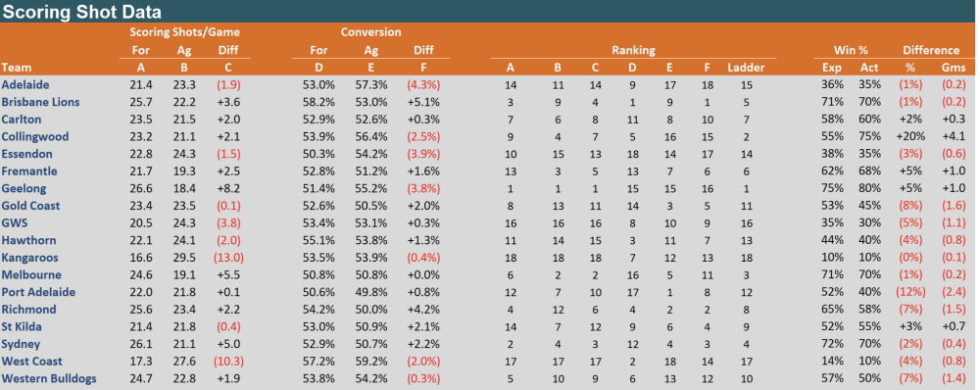Select the Gms column header
980x390 pixels.
click(954, 68)
